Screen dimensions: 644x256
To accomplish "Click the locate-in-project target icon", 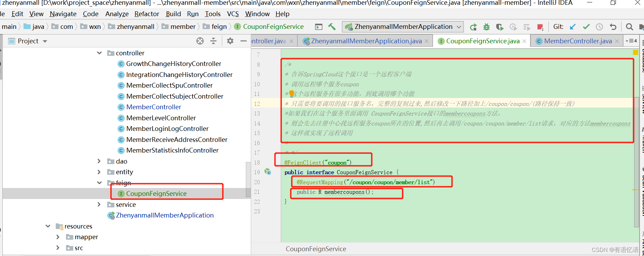I will click(200, 41).
